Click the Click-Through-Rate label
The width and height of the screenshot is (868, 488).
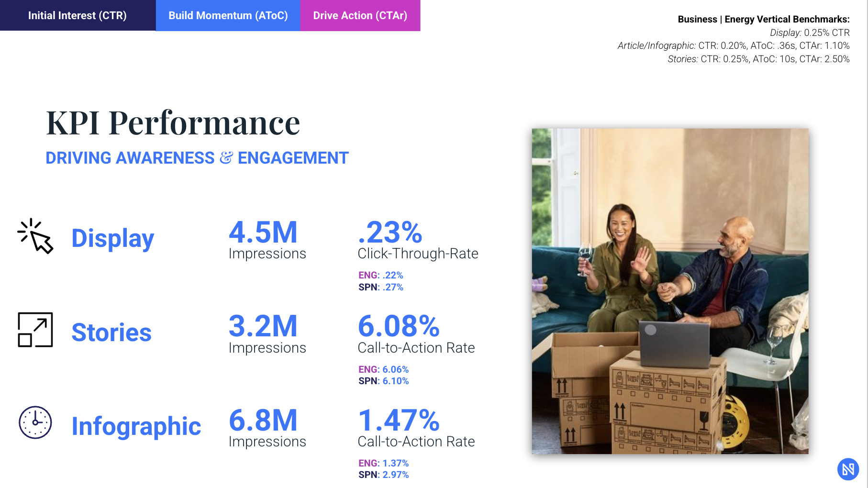418,254
